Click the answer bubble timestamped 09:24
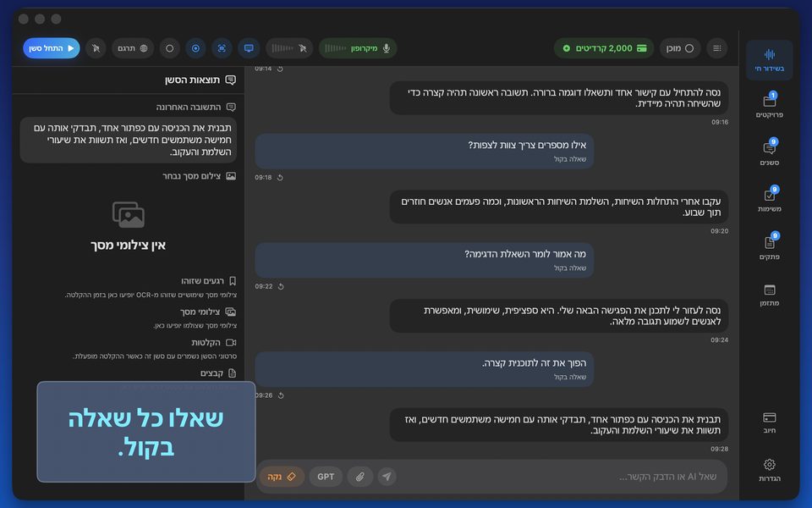 pyautogui.click(x=559, y=316)
